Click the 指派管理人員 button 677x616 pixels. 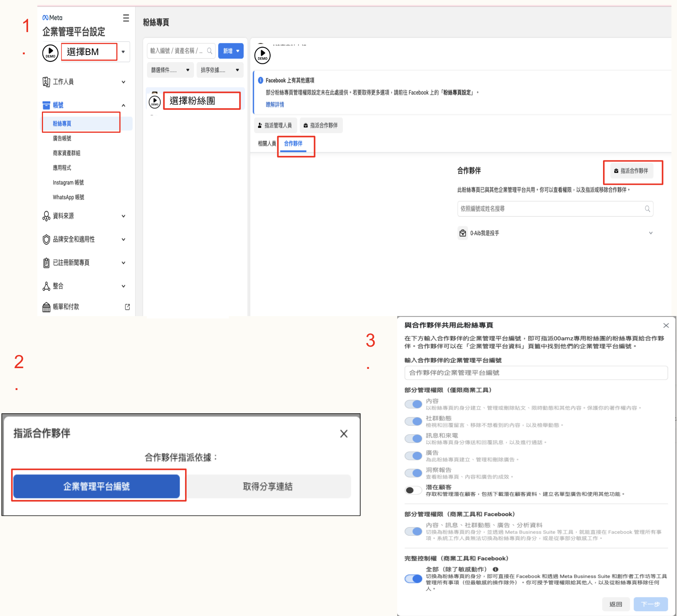point(275,125)
